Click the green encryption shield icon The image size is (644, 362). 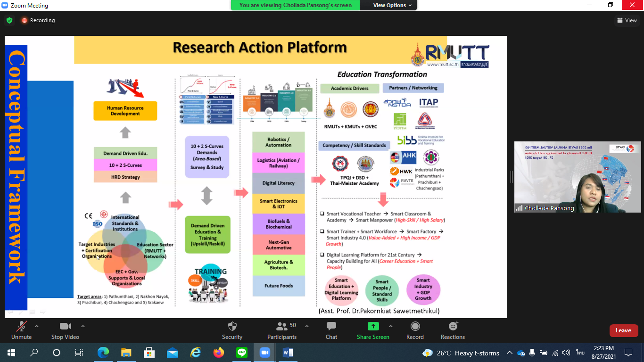tap(9, 20)
